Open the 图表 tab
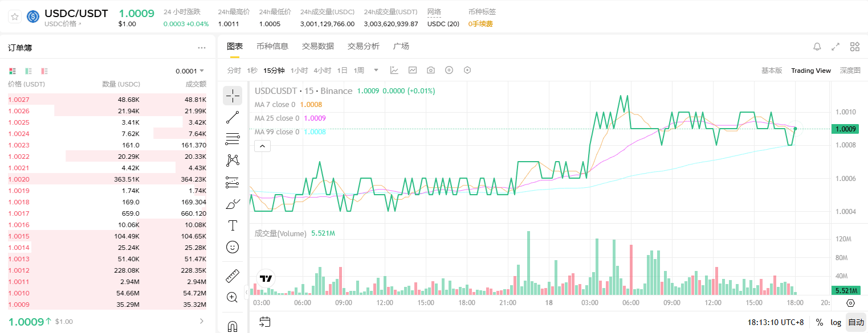Image resolution: width=868 pixels, height=333 pixels. (x=235, y=46)
